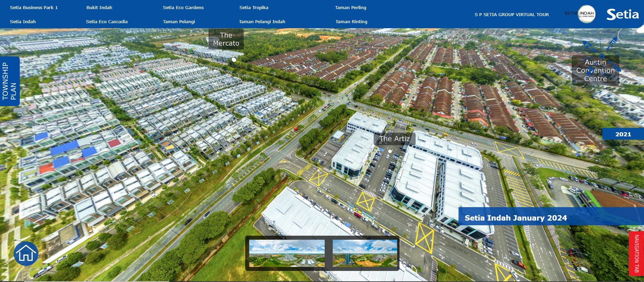Click the Home icon button
This screenshot has width=644, height=282.
pos(26,254)
